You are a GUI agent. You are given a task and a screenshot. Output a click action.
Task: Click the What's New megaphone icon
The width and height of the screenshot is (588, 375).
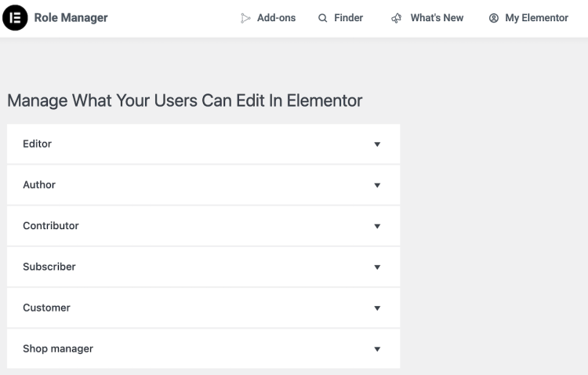[x=397, y=18]
